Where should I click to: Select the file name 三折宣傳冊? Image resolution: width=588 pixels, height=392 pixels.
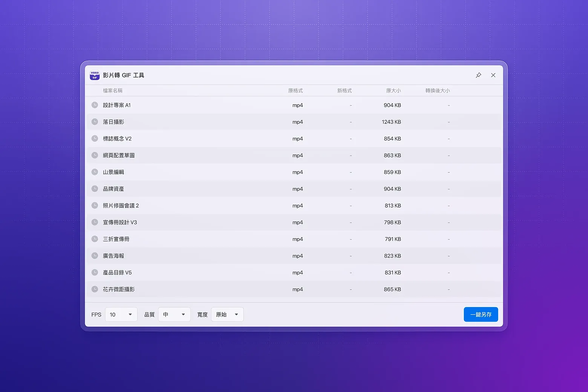pyautogui.click(x=116, y=239)
